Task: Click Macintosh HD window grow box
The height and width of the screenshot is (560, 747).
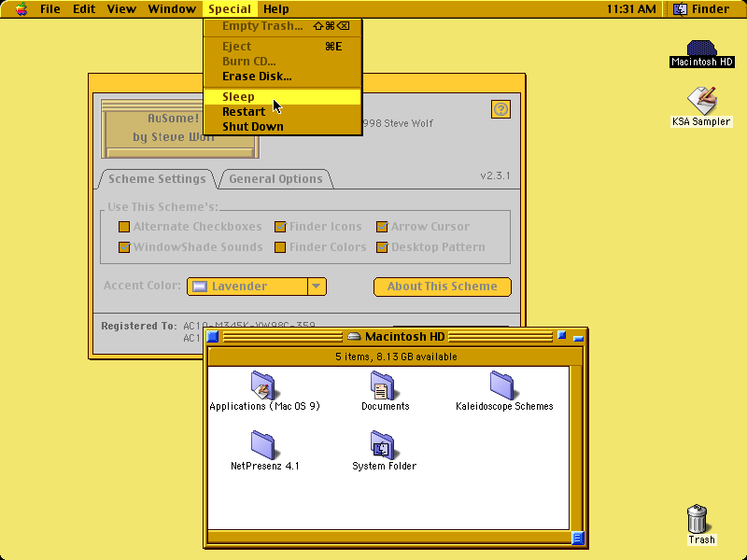Action: pyautogui.click(x=577, y=539)
